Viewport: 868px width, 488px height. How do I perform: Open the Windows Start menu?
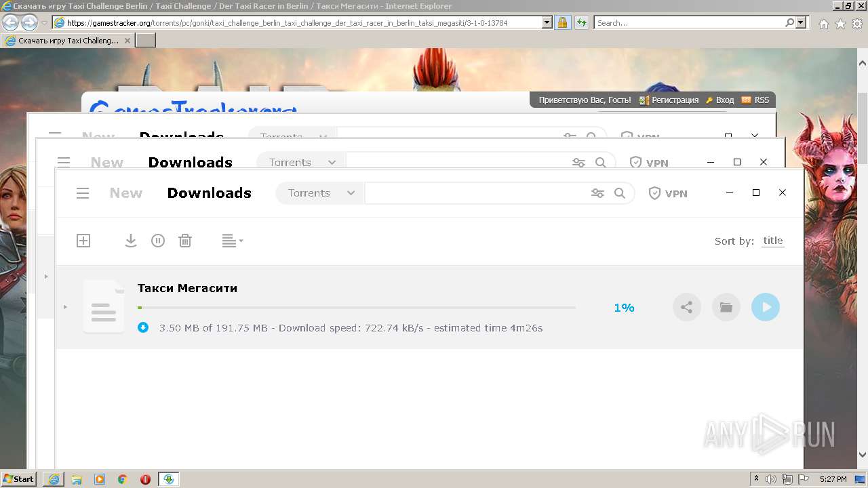point(18,479)
